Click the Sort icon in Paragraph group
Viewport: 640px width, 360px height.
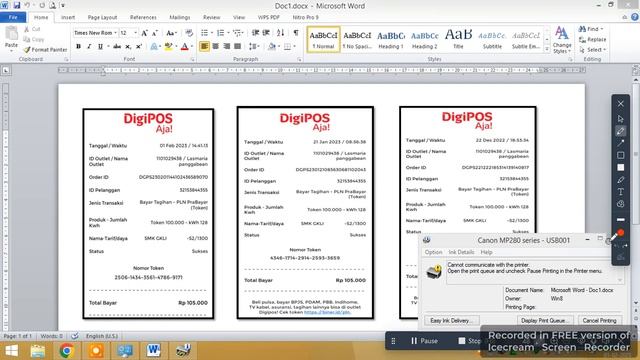pos(280,33)
